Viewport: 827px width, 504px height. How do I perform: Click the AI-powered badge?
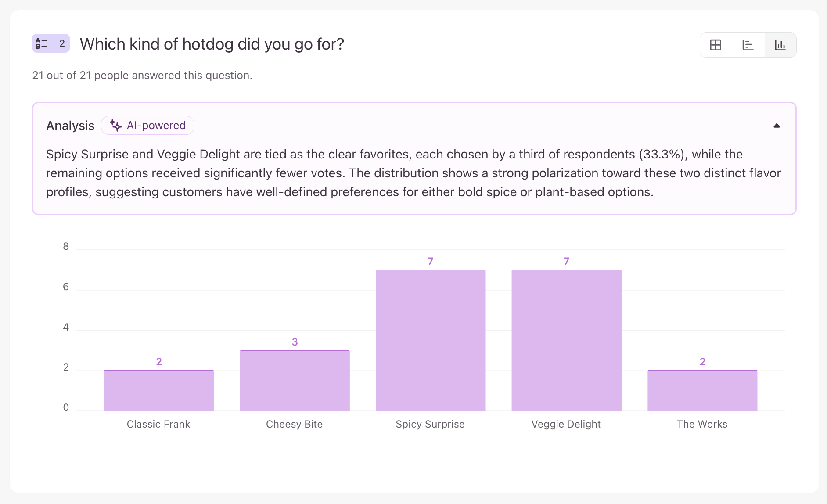tap(148, 126)
